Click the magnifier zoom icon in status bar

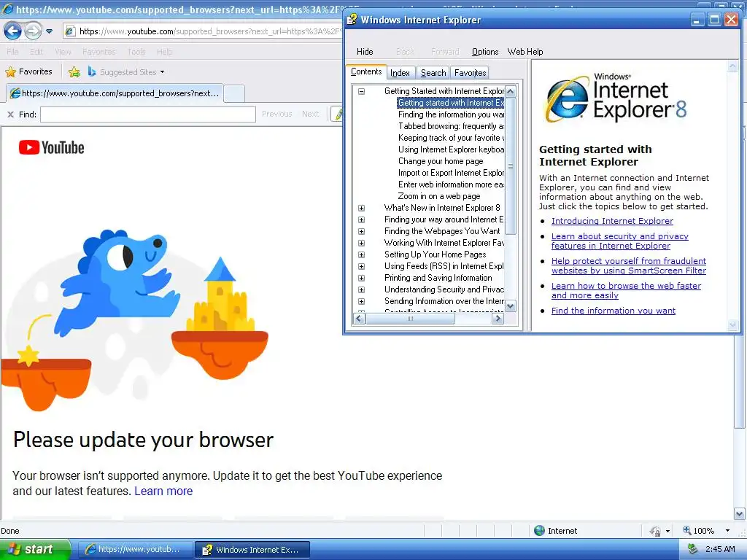coord(687,530)
